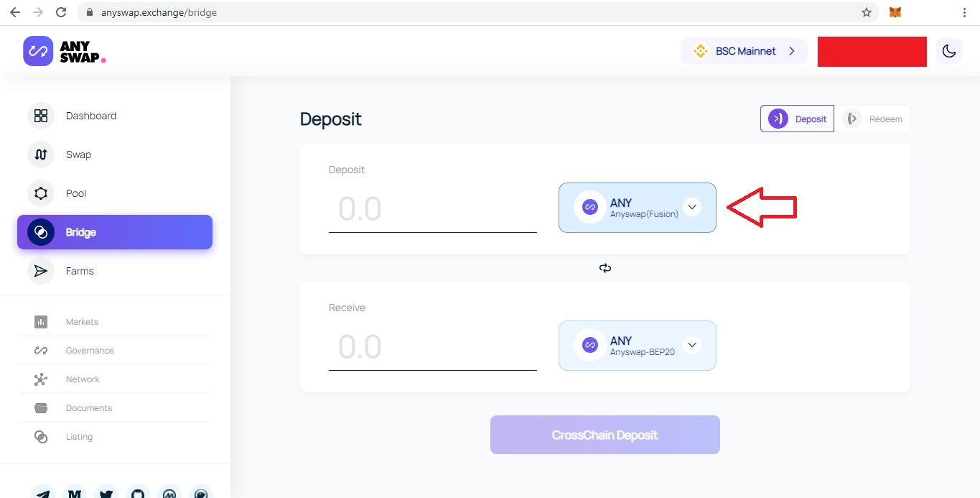Image resolution: width=980 pixels, height=498 pixels.
Task: Click the Governance icon in the sidebar
Action: pos(41,351)
